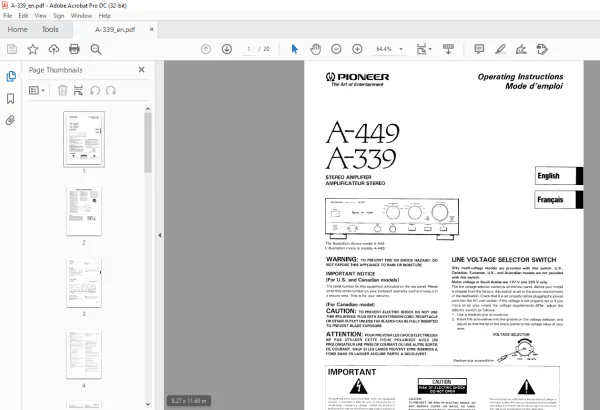This screenshot has height=410, width=600.
Task: Collapse the navigation pane with the arrow
Action: (x=160, y=235)
